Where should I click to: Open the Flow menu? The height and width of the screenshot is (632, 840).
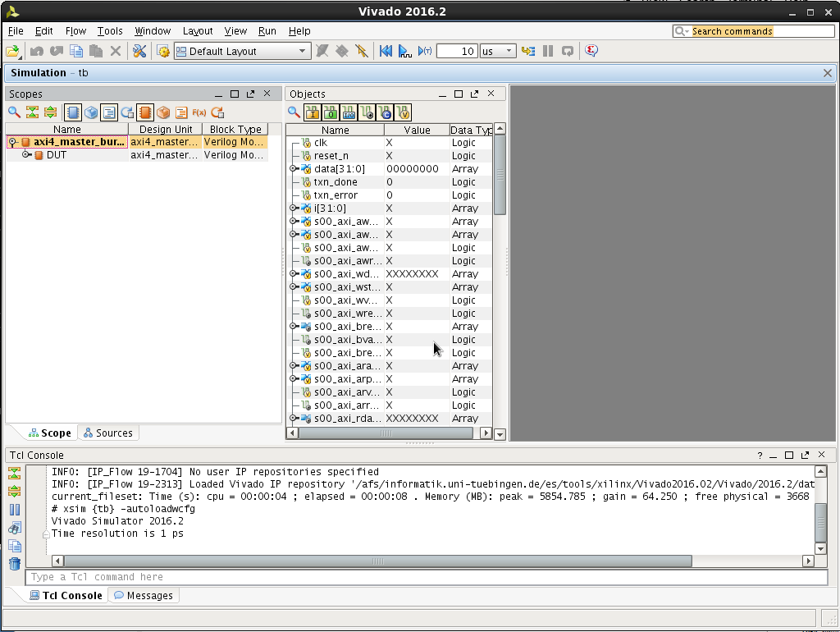click(x=75, y=31)
